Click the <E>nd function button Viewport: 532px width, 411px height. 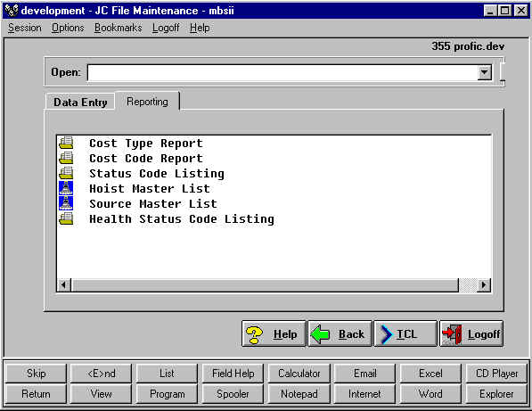point(101,374)
